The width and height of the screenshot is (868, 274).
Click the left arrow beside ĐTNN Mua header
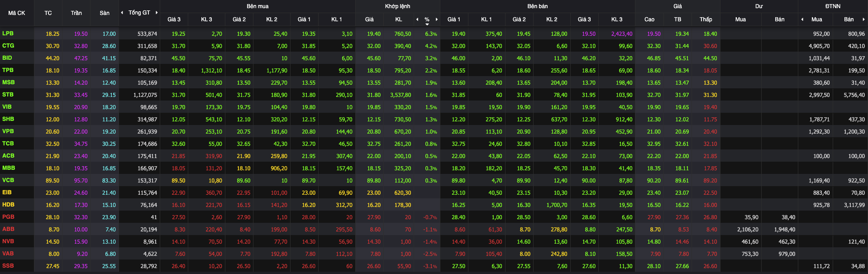click(x=802, y=19)
